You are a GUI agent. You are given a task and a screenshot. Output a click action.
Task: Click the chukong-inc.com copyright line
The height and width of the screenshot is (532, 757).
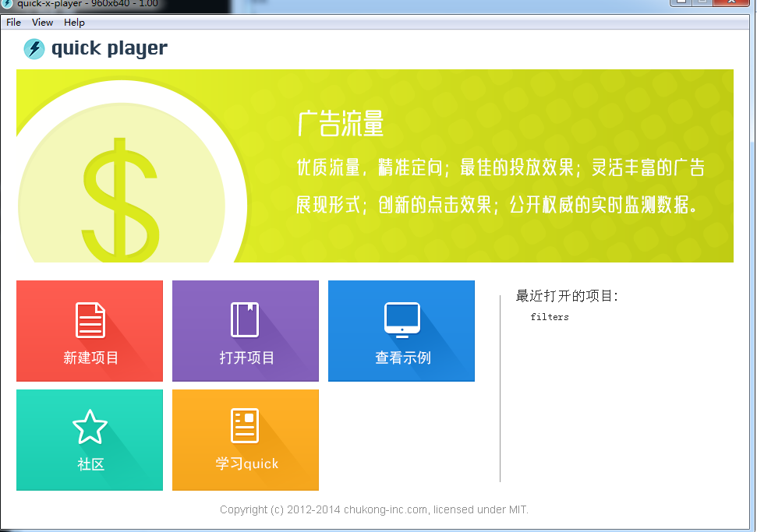point(374,510)
